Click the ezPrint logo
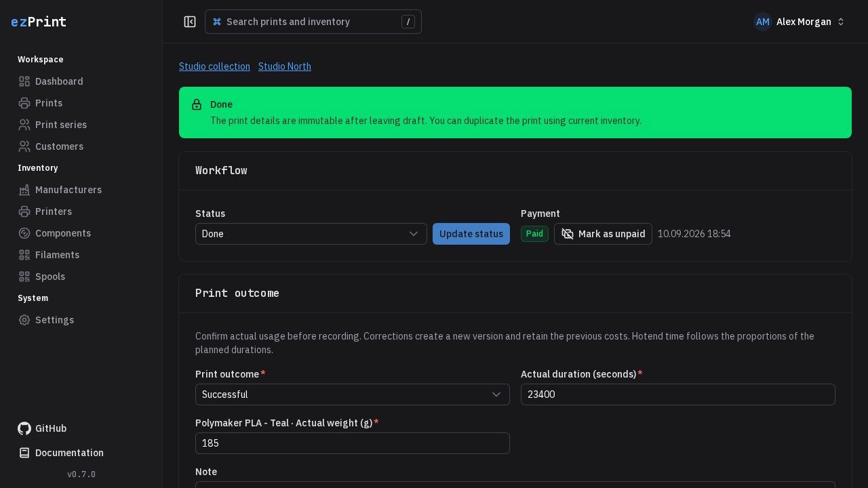 point(39,22)
